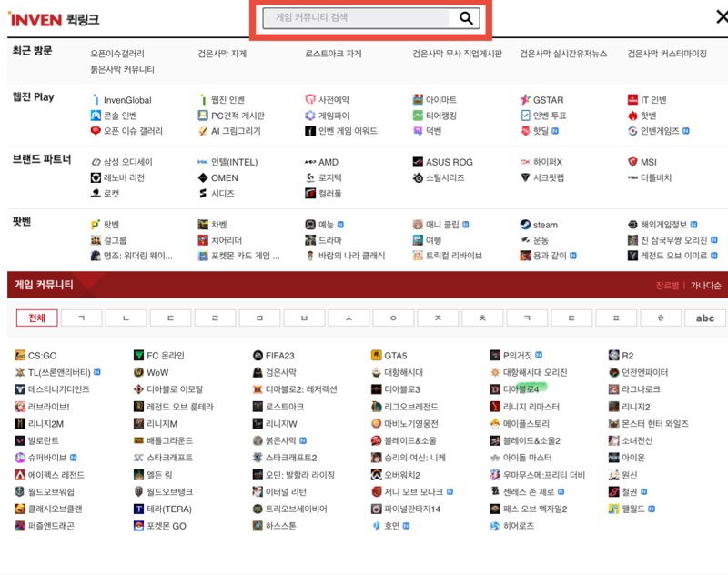Click the INVEN logo
The height and width of the screenshot is (575, 728).
click(35, 19)
